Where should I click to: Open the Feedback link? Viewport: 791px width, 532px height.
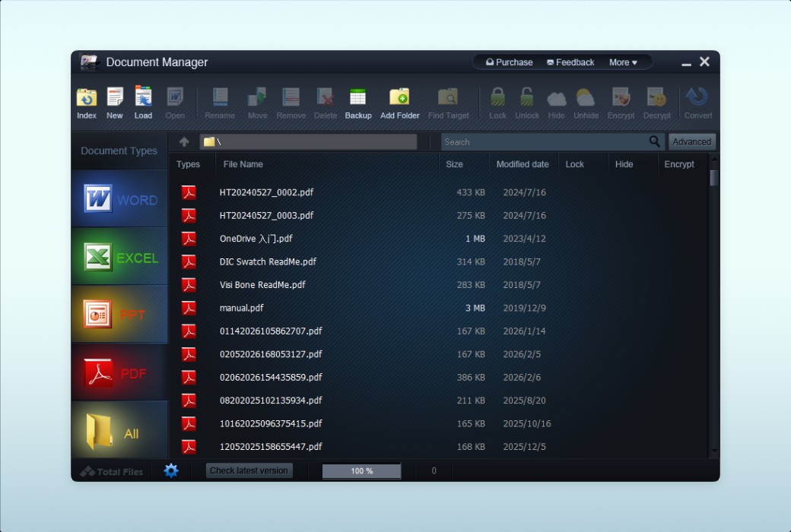(x=570, y=62)
